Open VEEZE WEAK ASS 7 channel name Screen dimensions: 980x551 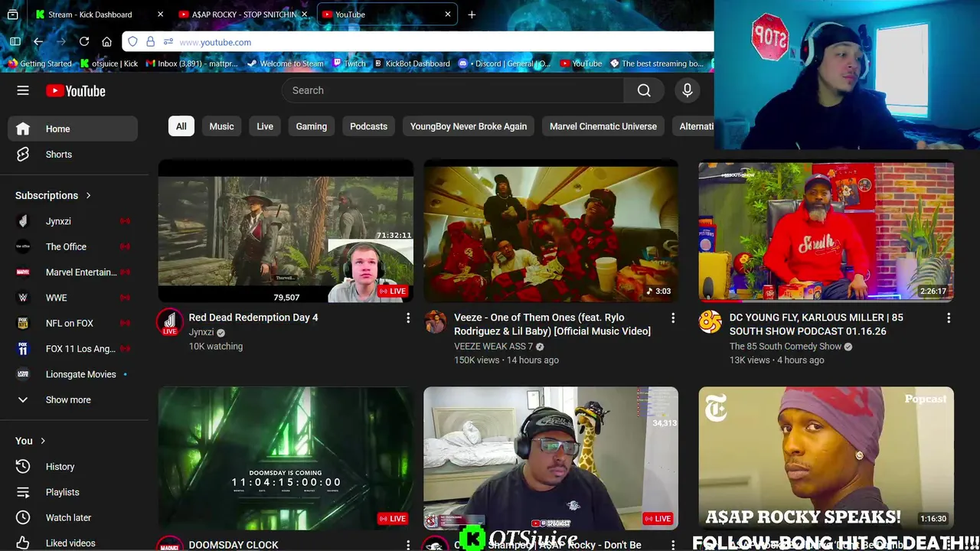click(493, 347)
